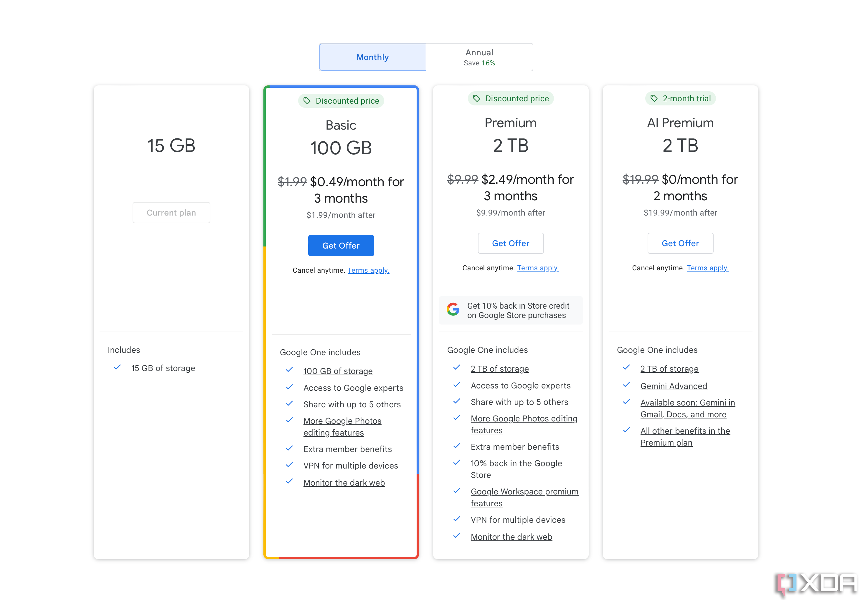
Task: Open the Gemini Advanced link
Action: [674, 386]
